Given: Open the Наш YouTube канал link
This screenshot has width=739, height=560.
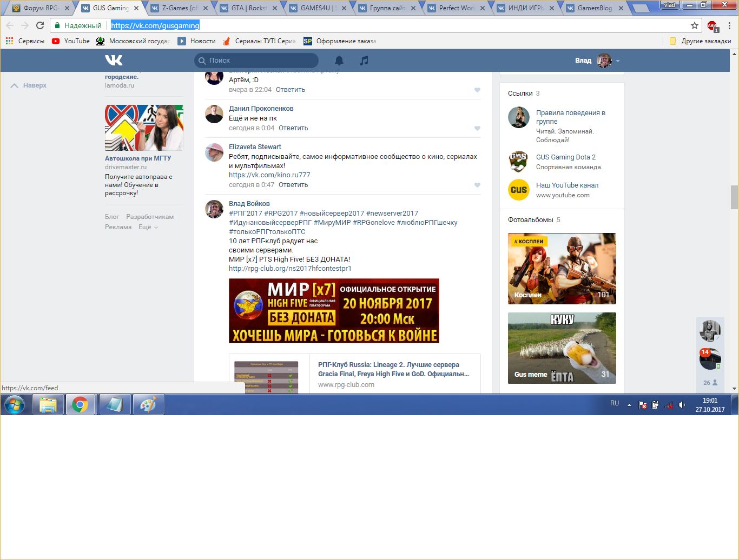Looking at the screenshot, I should 567,185.
